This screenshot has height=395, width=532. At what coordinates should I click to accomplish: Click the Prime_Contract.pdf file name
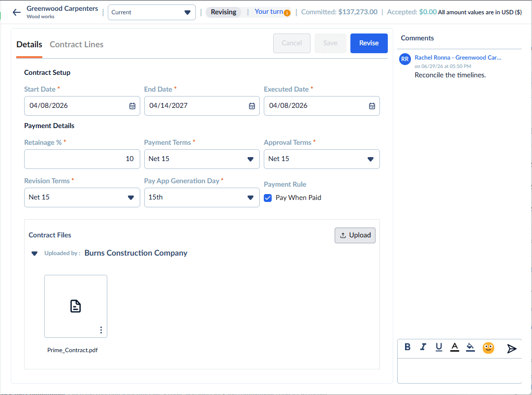(72, 350)
